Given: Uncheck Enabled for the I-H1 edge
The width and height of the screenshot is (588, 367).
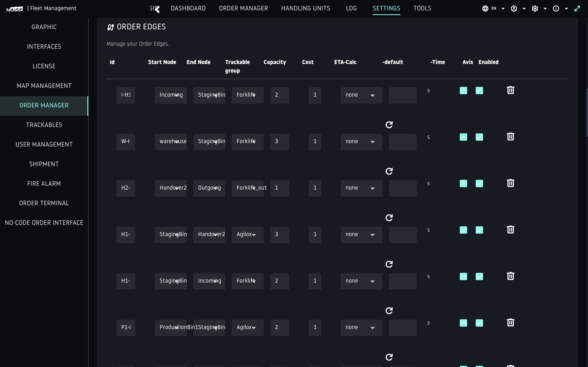Looking at the screenshot, I should click(479, 91).
